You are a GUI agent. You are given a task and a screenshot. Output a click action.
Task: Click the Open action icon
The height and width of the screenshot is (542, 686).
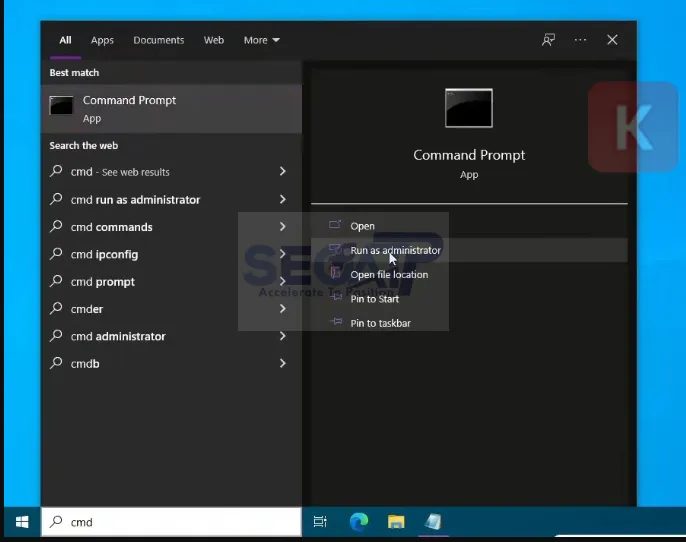click(x=335, y=225)
